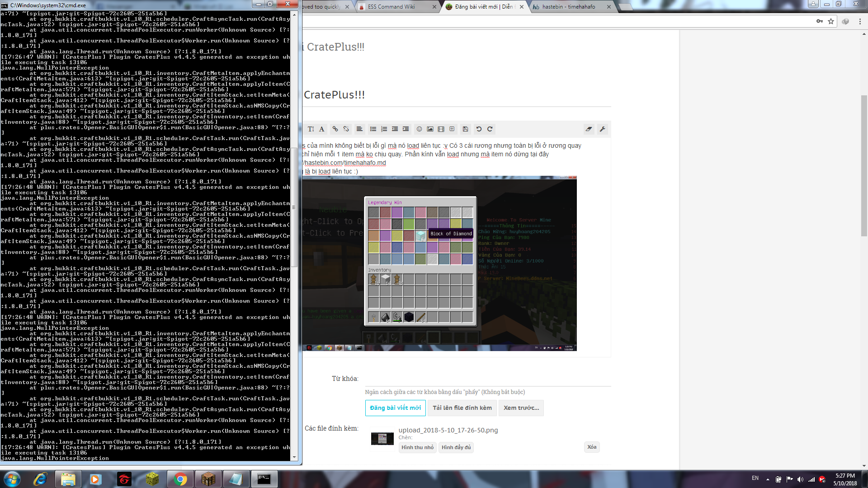The height and width of the screenshot is (488, 868).
Task: Click the undo icon in editor
Action: 479,129
